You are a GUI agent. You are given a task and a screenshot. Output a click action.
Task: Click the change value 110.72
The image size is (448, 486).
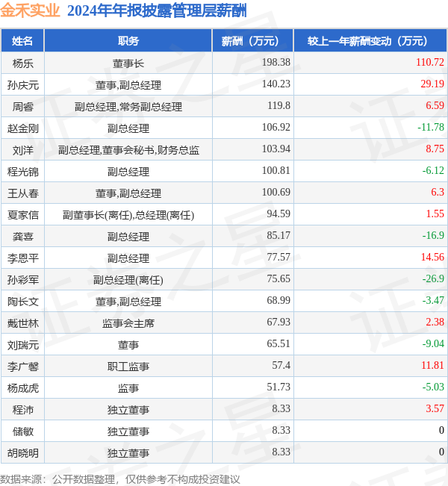pos(430,62)
